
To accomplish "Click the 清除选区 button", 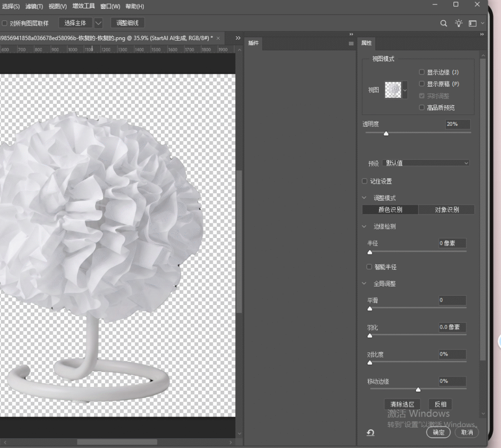I will [402, 404].
